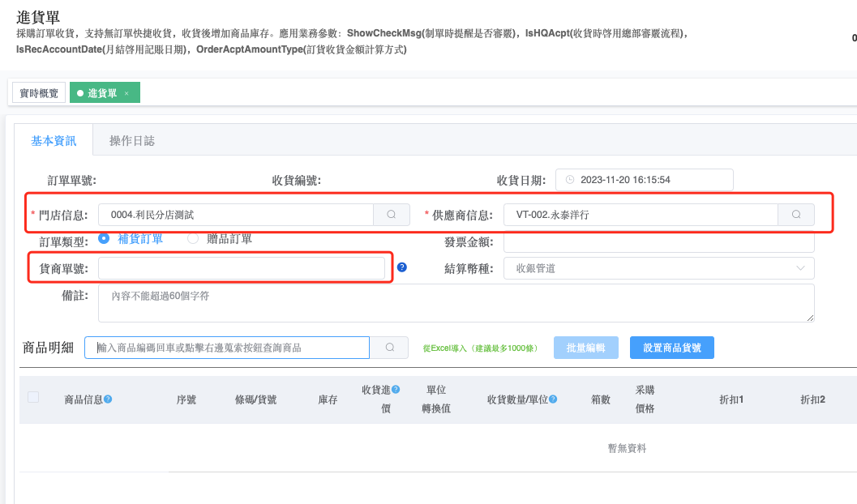Select the 贈品訂單 radio button
The width and height of the screenshot is (857, 504).
pos(193,238)
